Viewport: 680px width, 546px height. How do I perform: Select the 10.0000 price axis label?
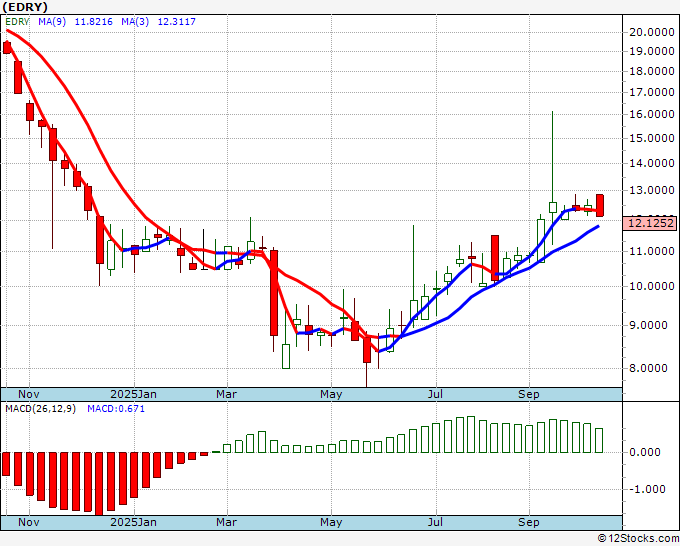click(x=651, y=286)
